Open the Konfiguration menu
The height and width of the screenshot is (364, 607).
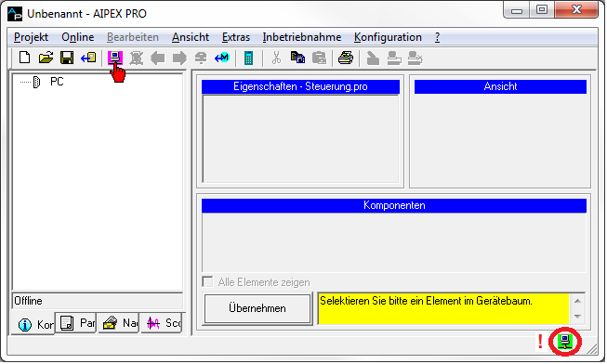click(388, 37)
